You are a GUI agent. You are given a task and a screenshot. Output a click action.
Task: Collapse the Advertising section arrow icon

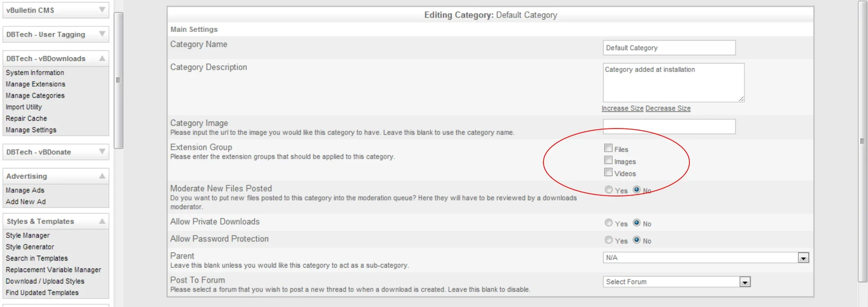(x=102, y=176)
